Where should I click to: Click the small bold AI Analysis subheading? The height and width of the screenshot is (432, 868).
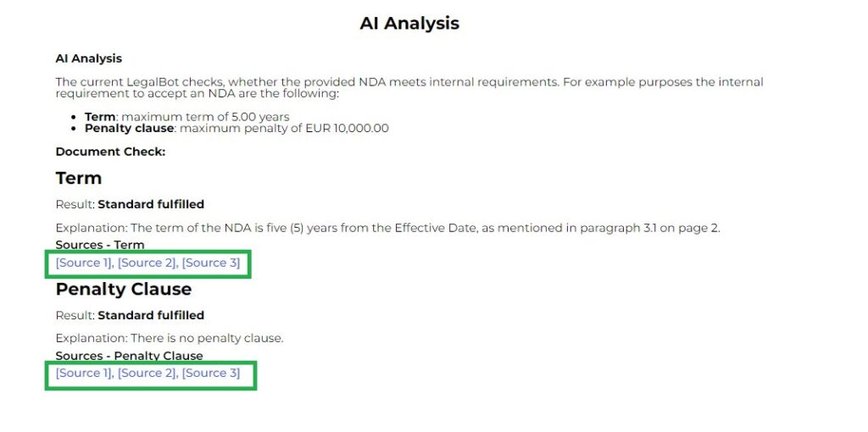(x=88, y=58)
